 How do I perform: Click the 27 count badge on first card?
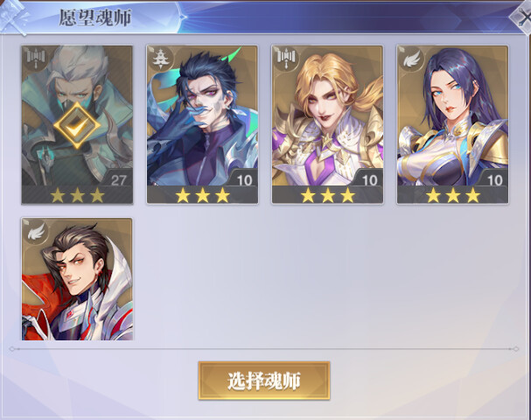(118, 179)
